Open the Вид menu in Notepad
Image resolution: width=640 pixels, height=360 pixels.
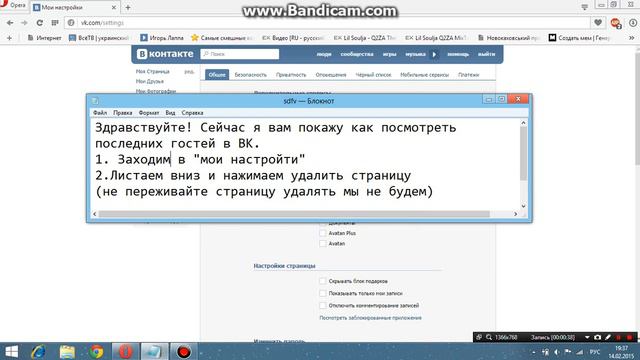click(x=170, y=113)
